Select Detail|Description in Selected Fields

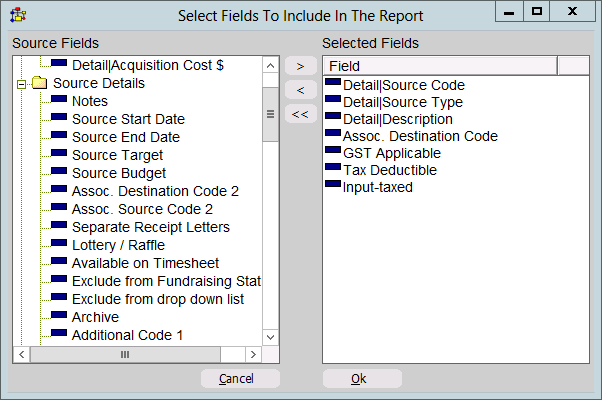398,119
